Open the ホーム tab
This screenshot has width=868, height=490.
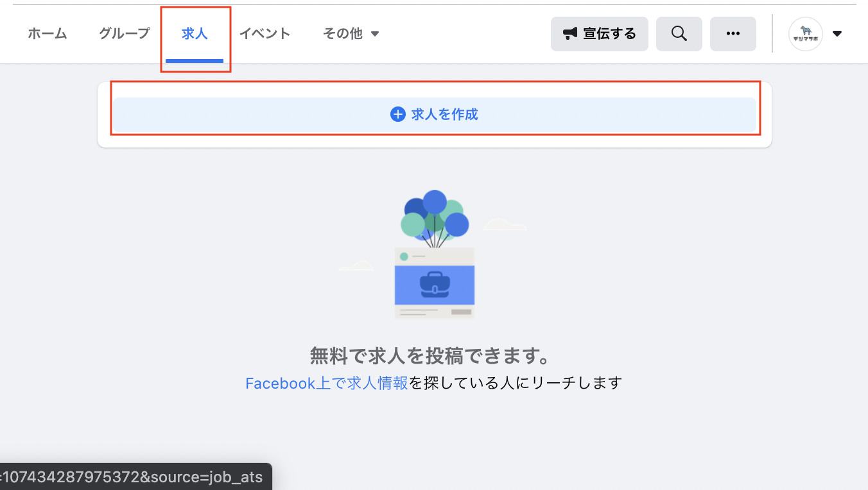point(48,34)
